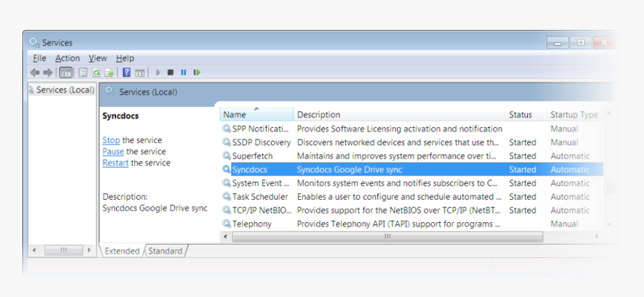
Task: Open the View menu
Action: 98,58
